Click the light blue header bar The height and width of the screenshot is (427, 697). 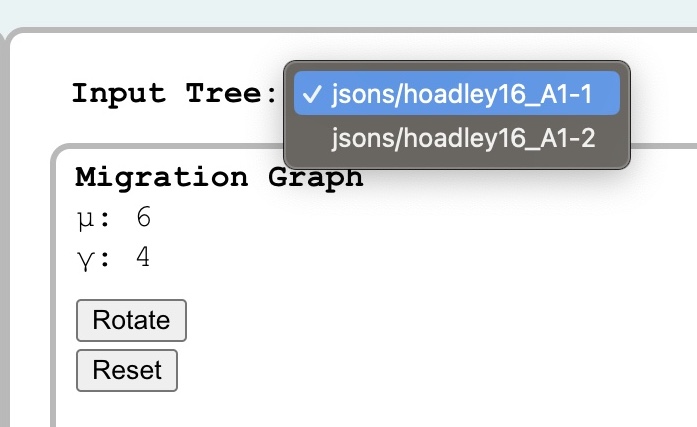coord(348,12)
